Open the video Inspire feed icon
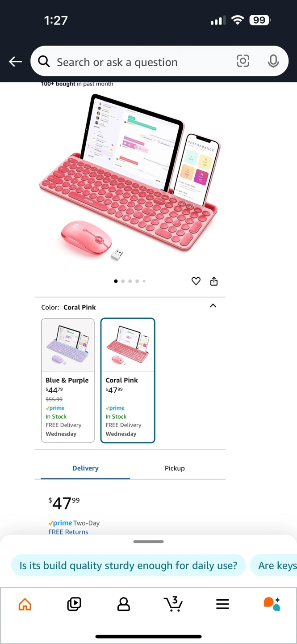Viewport: 297px width, 644px height. (74, 604)
